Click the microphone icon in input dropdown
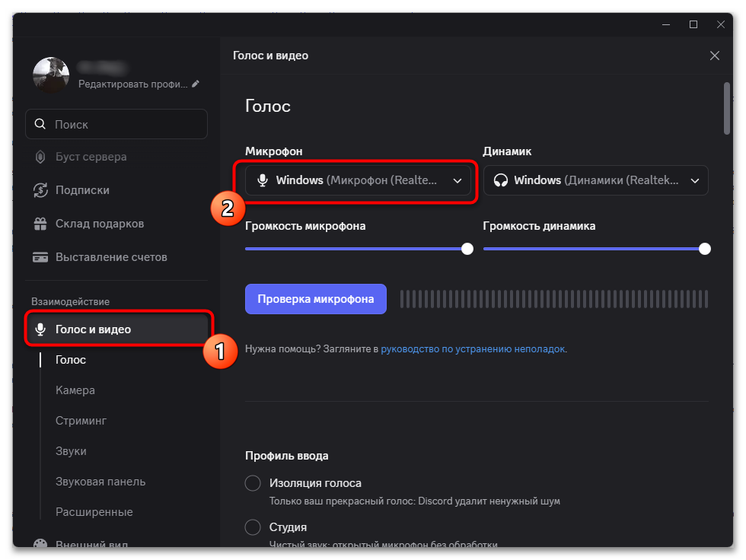 (x=262, y=180)
